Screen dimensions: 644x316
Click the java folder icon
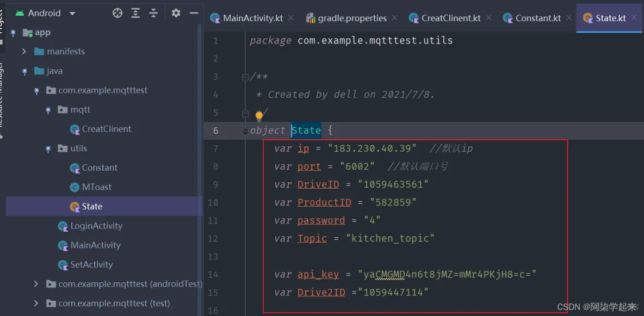coord(39,71)
